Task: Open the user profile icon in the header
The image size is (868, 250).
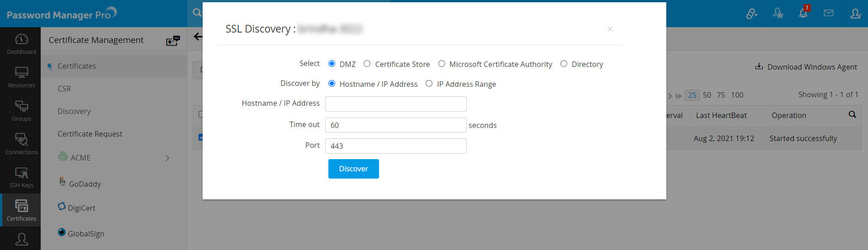Action: click(855, 14)
